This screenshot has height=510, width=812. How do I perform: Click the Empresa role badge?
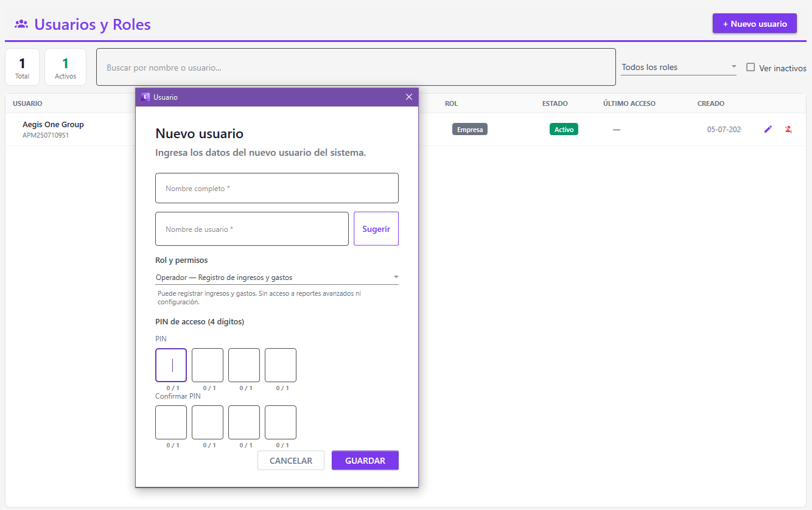point(470,129)
